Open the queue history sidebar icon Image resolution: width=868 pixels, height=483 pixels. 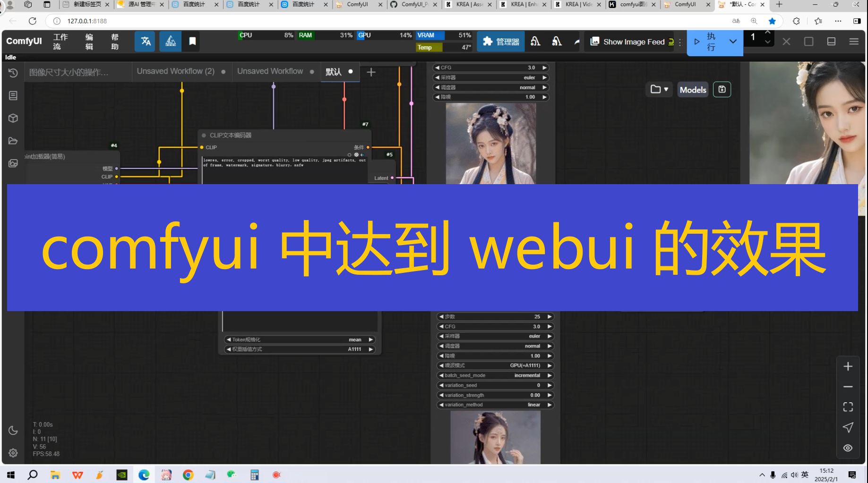(13, 73)
